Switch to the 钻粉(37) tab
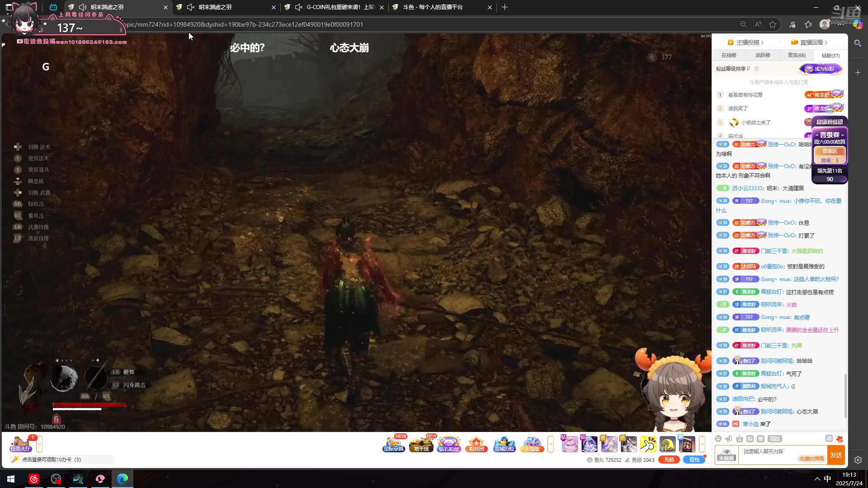Viewport: 868px width, 488px height. 830,56
